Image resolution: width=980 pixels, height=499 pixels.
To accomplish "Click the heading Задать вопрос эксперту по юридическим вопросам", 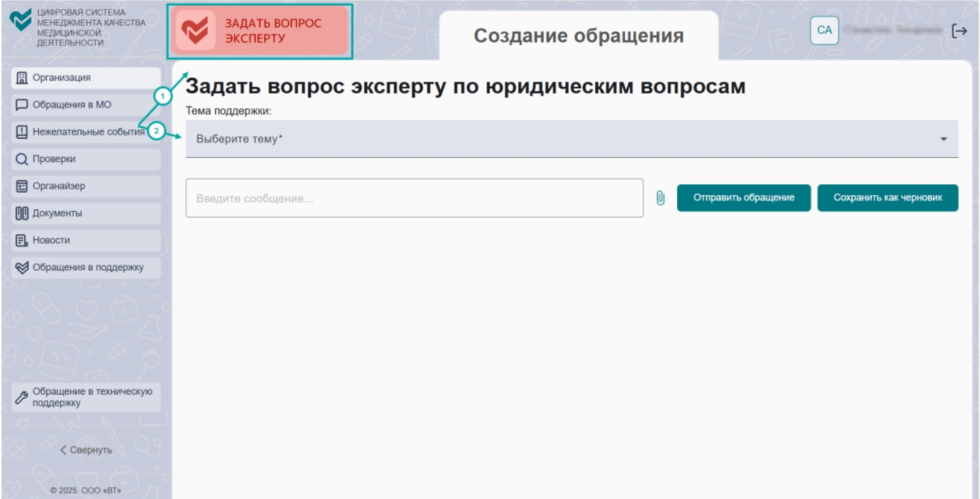I will pos(465,86).
